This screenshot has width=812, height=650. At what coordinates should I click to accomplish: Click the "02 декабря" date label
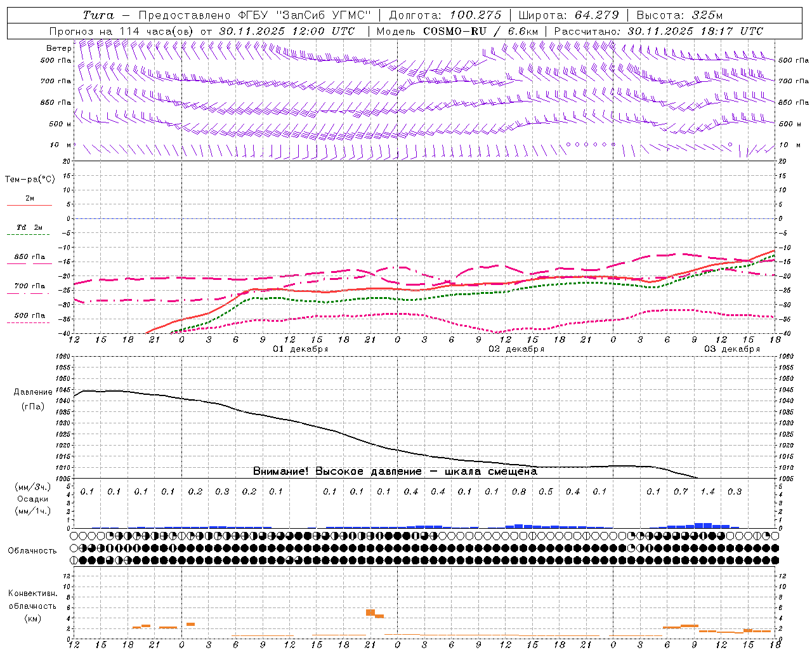516,349
